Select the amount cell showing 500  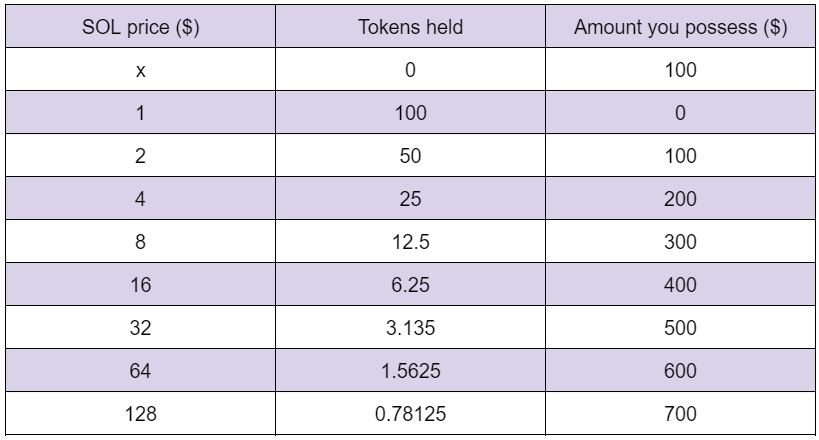[x=680, y=328]
